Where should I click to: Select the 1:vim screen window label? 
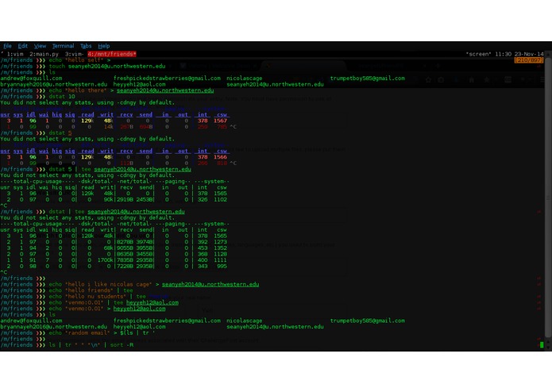pos(15,54)
